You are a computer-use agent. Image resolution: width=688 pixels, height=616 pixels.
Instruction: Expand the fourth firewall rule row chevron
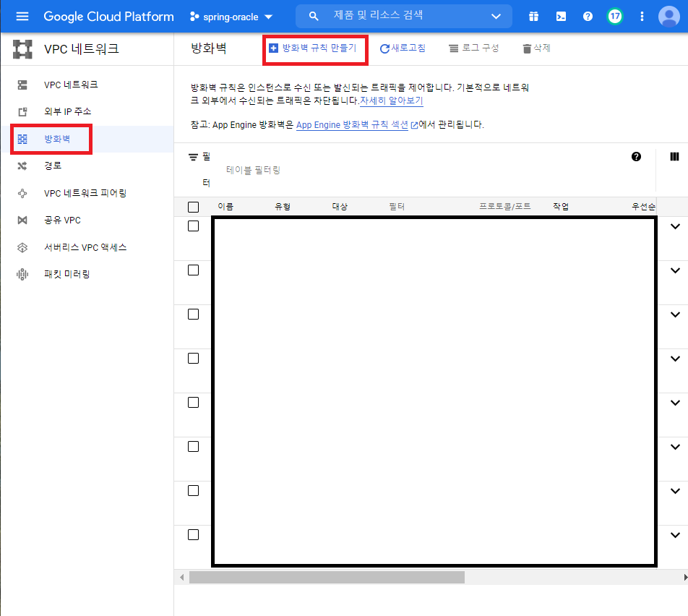tap(675, 359)
